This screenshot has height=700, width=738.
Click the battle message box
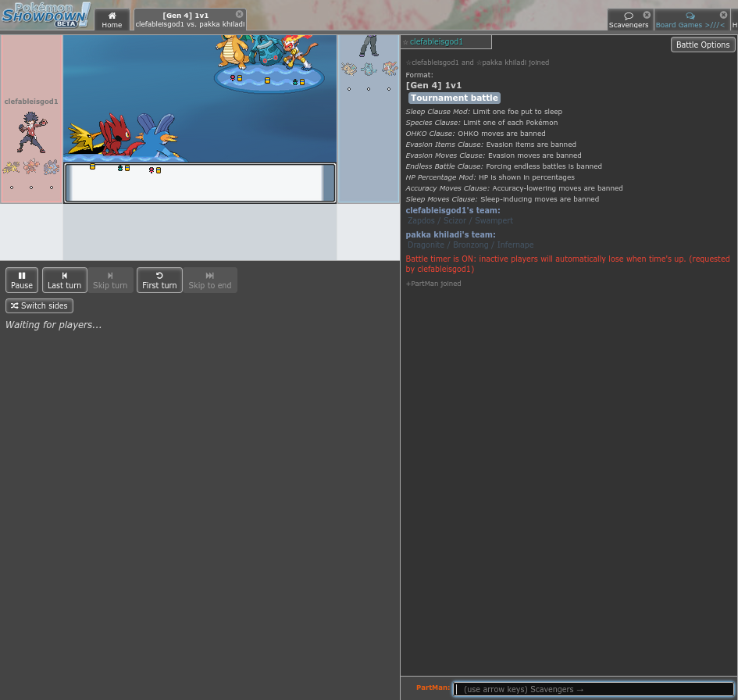coord(200,183)
